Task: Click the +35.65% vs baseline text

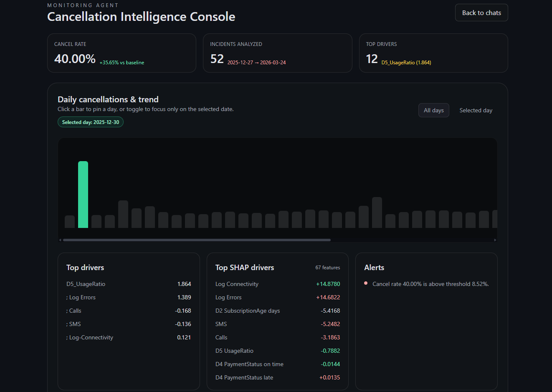Action: (x=122, y=63)
